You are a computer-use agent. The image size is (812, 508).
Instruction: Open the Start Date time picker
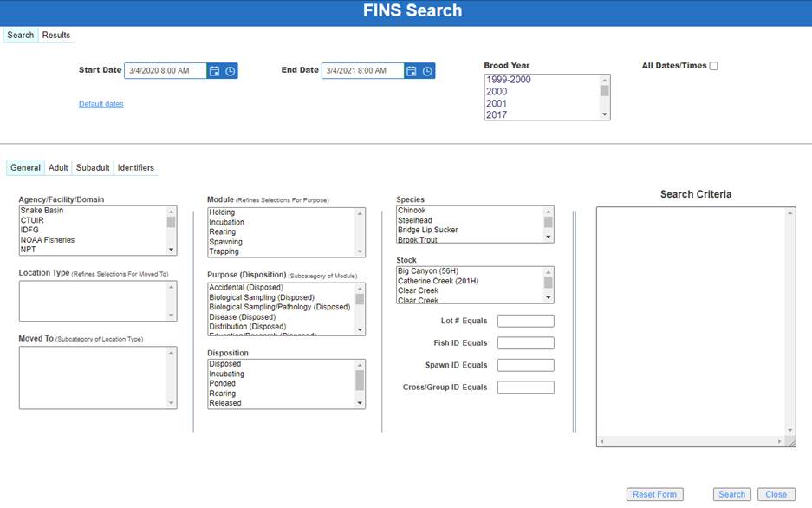230,71
